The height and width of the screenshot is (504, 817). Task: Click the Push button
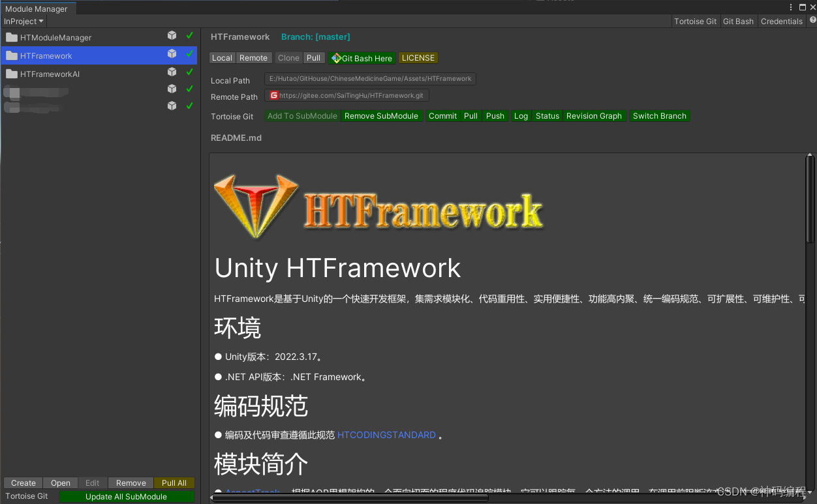click(x=495, y=116)
